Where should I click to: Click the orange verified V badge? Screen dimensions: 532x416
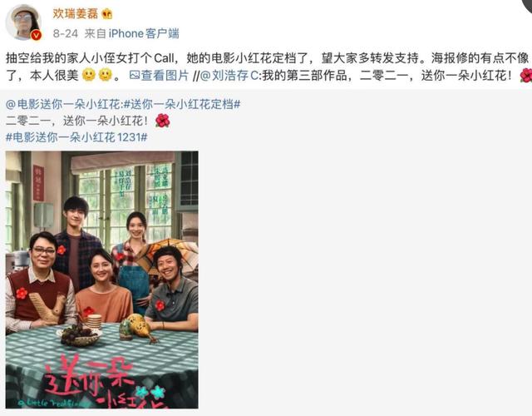click(36, 35)
